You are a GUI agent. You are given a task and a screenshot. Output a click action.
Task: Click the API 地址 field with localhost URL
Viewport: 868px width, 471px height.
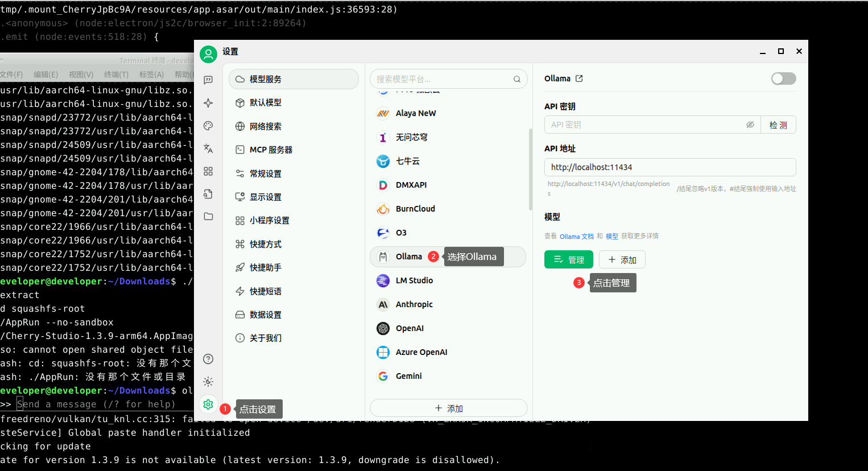[x=670, y=167]
